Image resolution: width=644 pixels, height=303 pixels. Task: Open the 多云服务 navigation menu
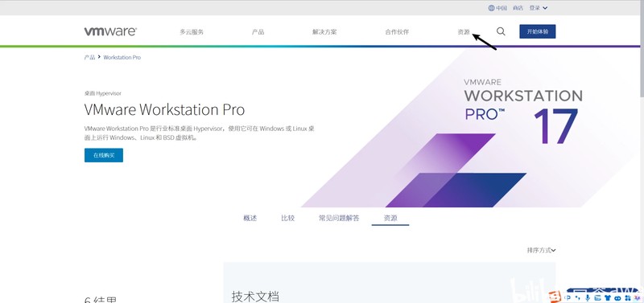tap(192, 31)
